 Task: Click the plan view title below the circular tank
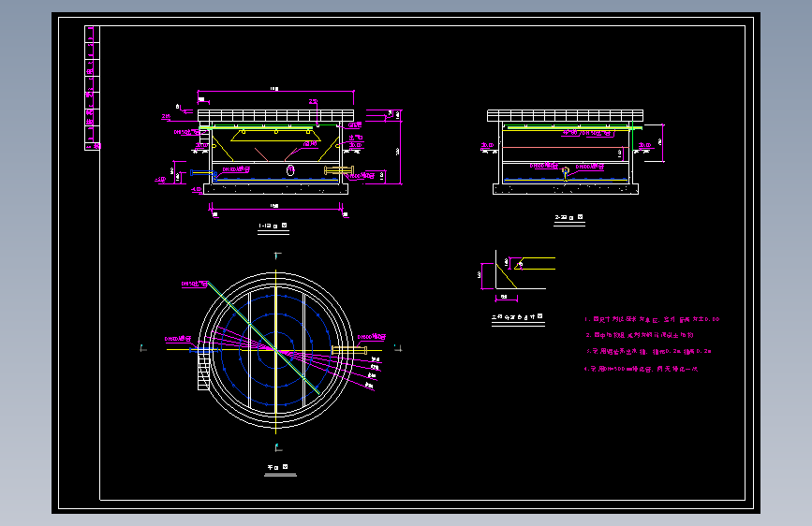(277, 467)
